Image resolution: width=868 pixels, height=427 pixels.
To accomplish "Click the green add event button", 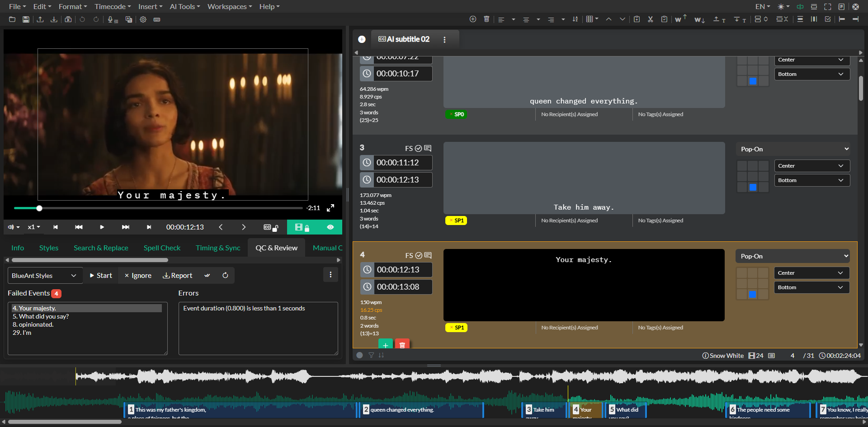I will [385, 344].
